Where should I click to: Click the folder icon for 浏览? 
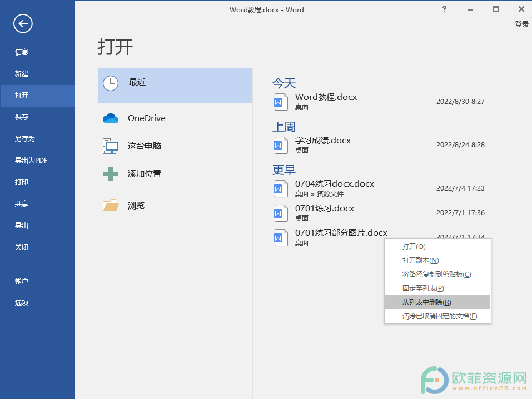pyautogui.click(x=111, y=205)
